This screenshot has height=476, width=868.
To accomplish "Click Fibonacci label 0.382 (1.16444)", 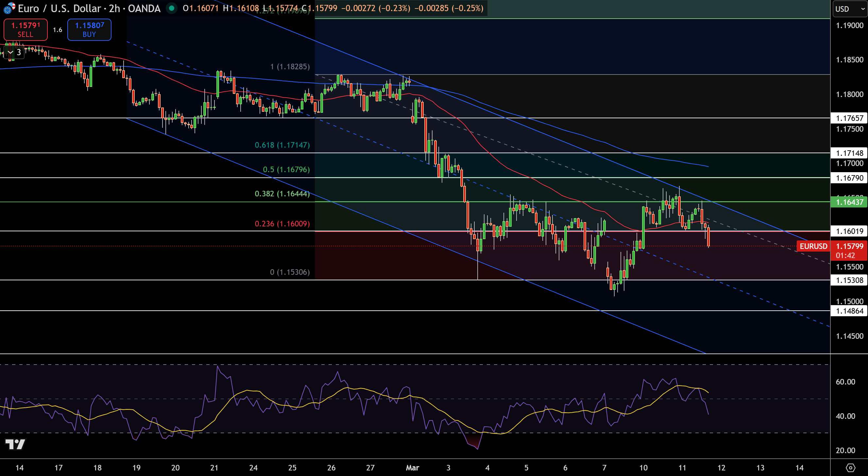I will (282, 193).
